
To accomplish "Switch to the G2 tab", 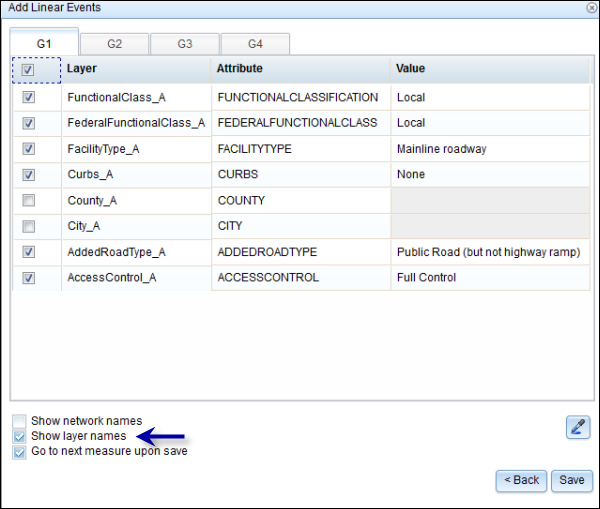I will pyautogui.click(x=114, y=44).
